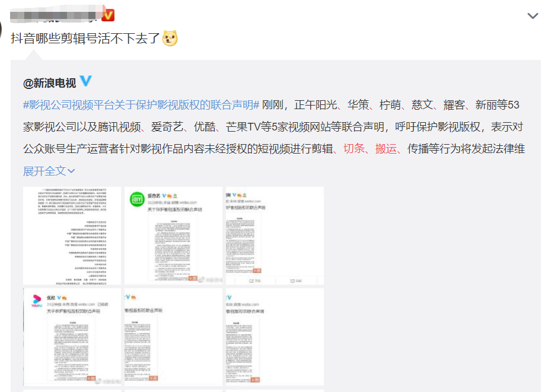
Task: Click the red keyword 切条
Action: (354, 149)
